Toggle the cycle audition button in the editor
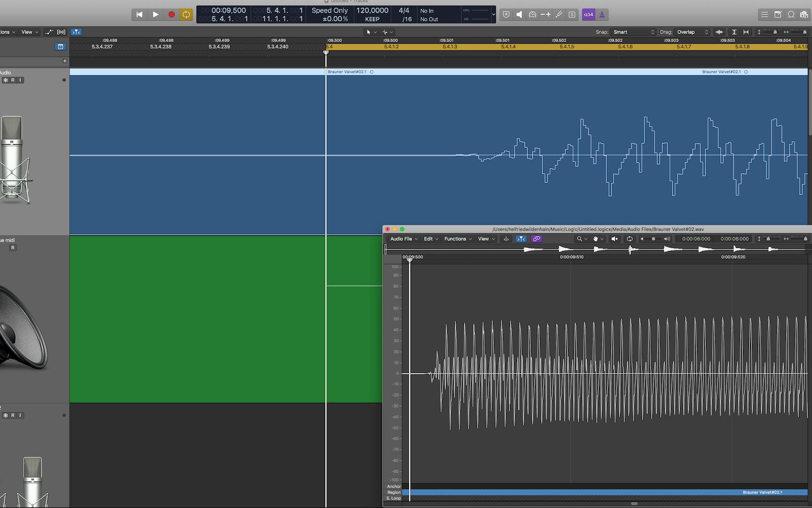Image resolution: width=812 pixels, height=508 pixels. 630,239
